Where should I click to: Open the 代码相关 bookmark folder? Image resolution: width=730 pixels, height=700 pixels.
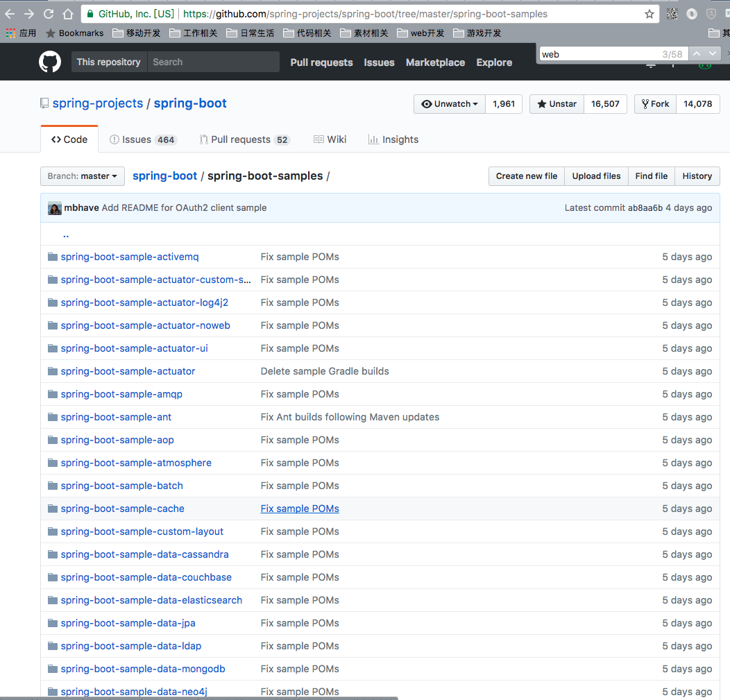[307, 33]
